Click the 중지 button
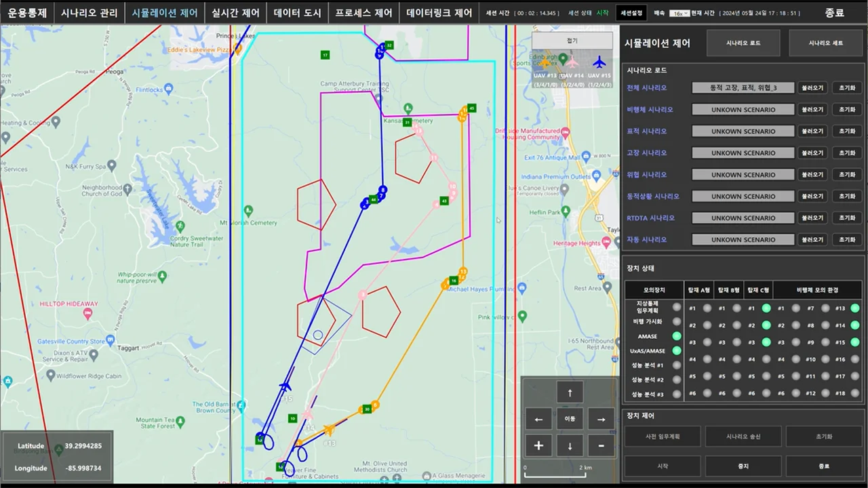 click(743, 466)
